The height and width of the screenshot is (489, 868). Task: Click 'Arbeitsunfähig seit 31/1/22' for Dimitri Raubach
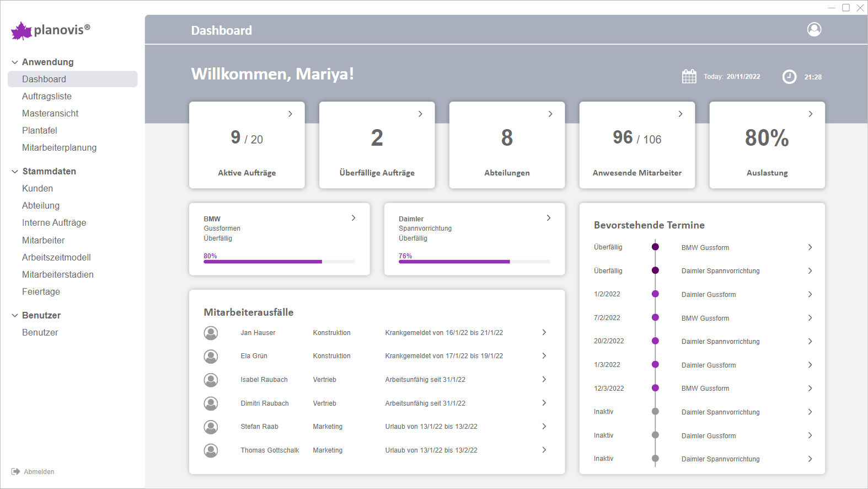tap(425, 403)
